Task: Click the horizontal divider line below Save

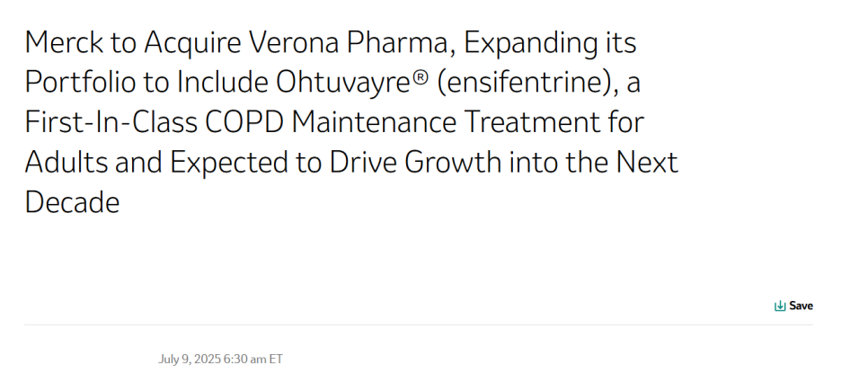Action: point(419,325)
